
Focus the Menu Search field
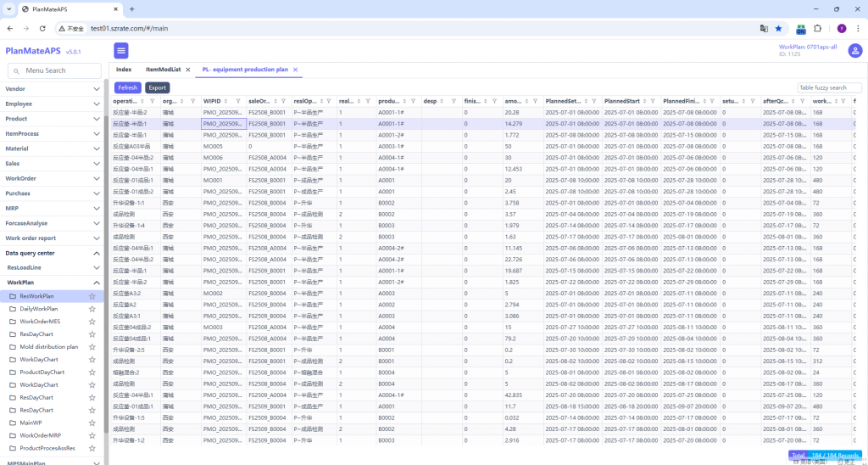tap(54, 70)
